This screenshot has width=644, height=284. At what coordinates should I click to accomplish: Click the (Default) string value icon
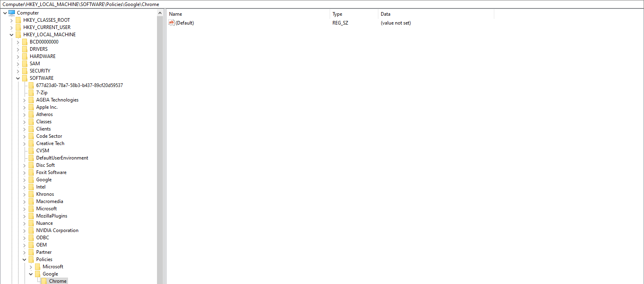(171, 23)
